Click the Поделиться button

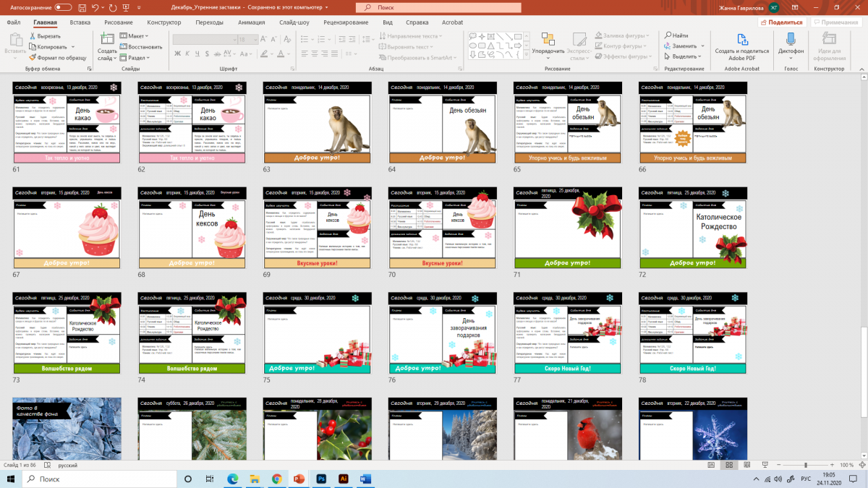[x=782, y=22]
